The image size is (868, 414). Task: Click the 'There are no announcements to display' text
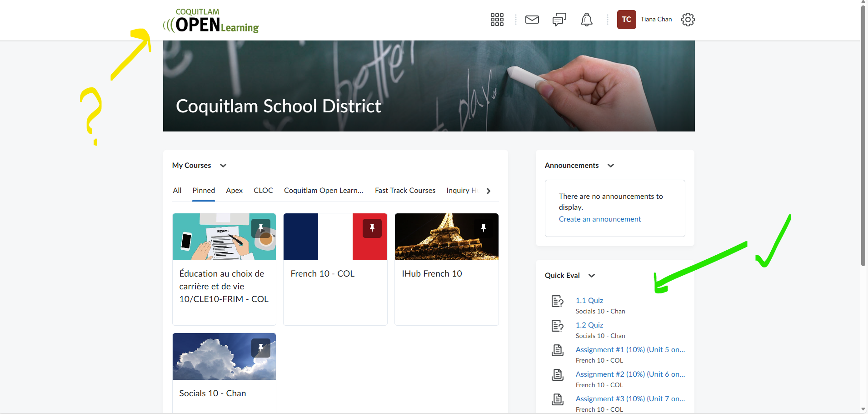point(611,202)
